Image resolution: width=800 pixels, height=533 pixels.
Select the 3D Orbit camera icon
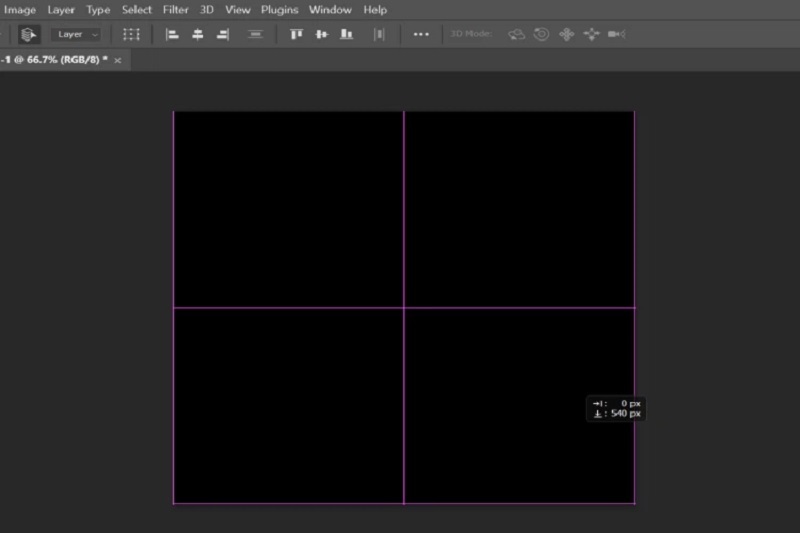(517, 34)
